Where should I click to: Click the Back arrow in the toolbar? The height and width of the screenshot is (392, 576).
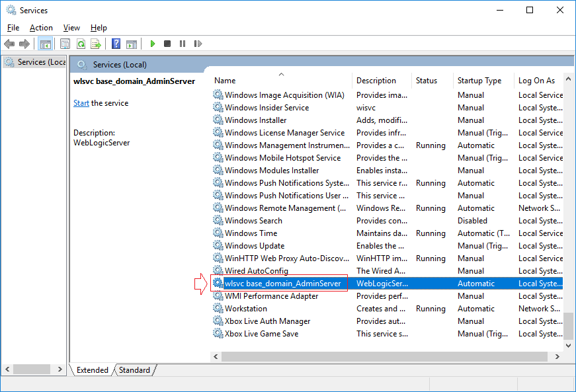pyautogui.click(x=9, y=44)
